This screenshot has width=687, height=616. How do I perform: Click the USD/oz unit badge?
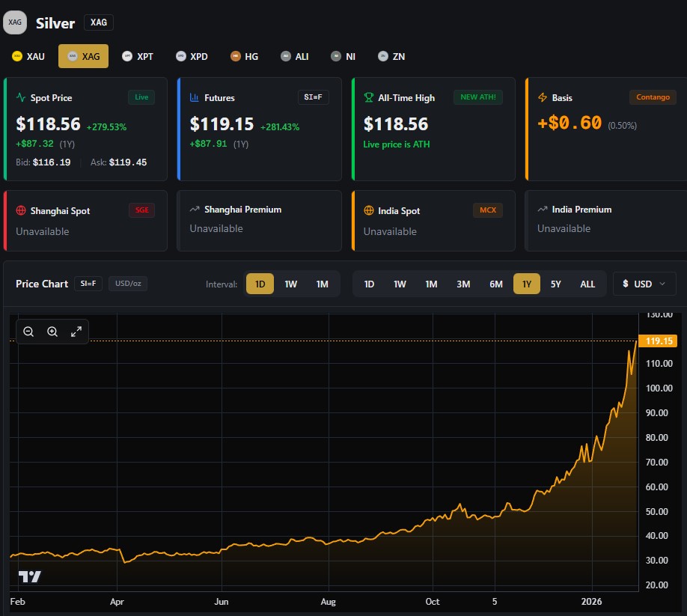(128, 284)
